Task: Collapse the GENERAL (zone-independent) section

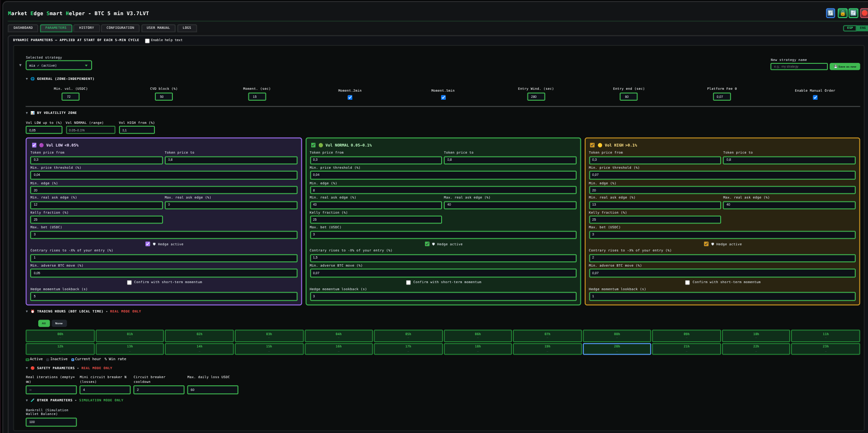Action: click(27, 79)
